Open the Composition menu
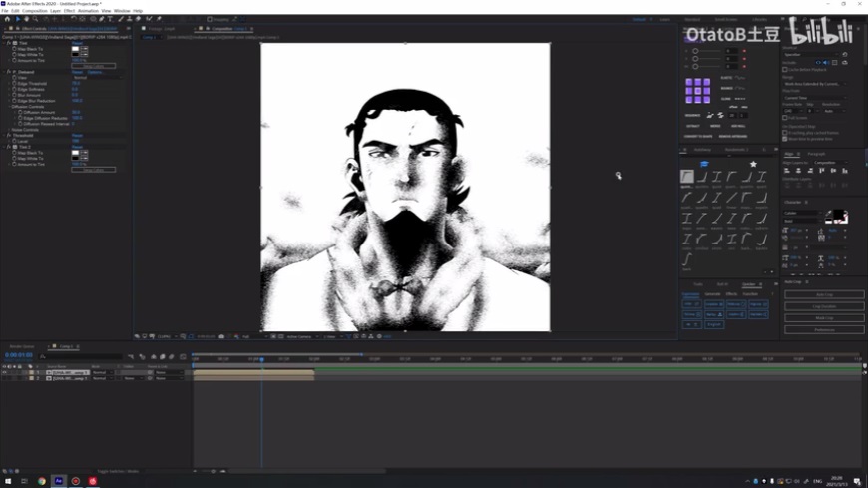This screenshot has width=868, height=488. [34, 11]
